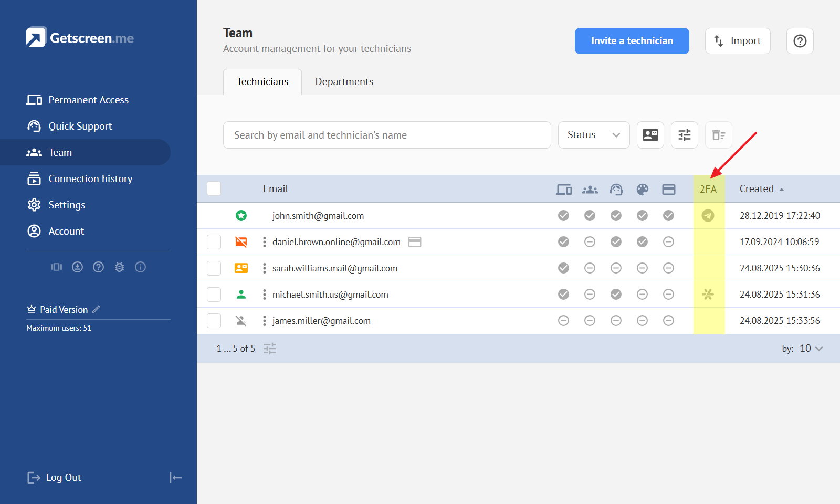This screenshot has width=840, height=504.
Task: Click the pencil icon next to Paid Version
Action: point(96,310)
